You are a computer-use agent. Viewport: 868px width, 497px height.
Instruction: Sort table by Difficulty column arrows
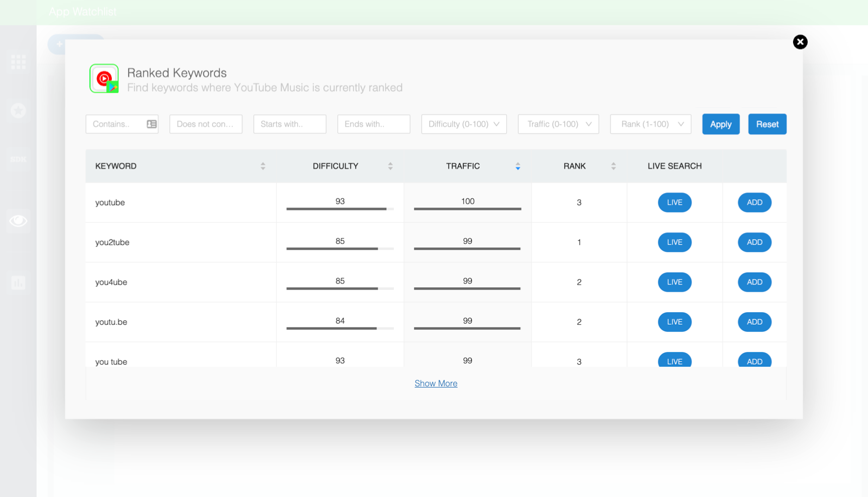tap(390, 166)
